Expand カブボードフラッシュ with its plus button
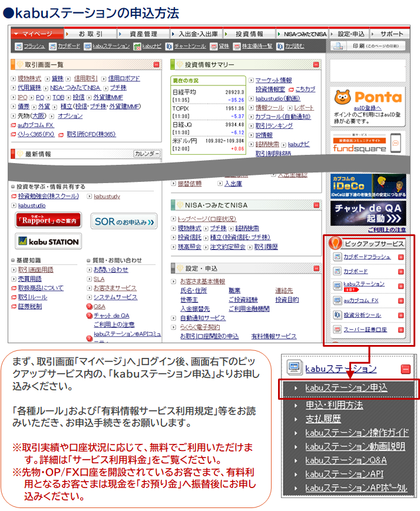The image size is (420, 511). [401, 257]
